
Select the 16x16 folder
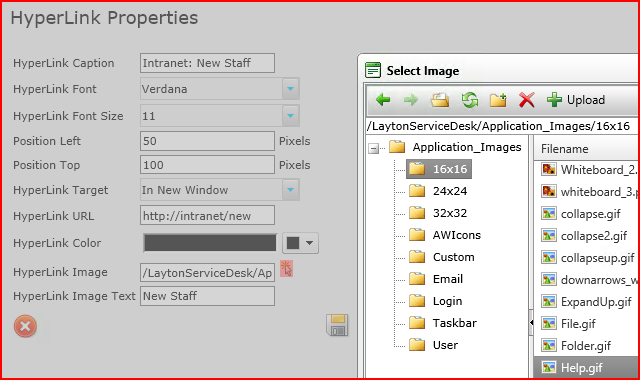439,169
